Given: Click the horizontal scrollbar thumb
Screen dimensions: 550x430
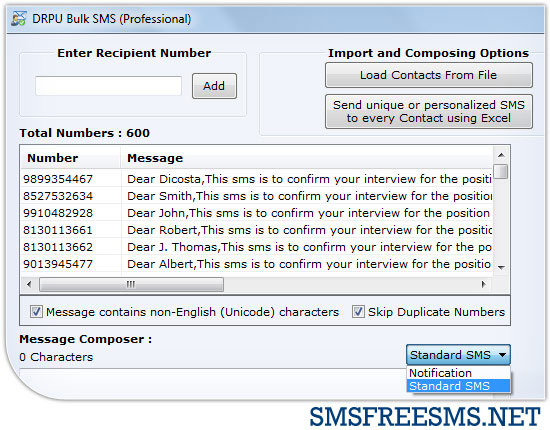Looking at the screenshot, I should tap(131, 284).
